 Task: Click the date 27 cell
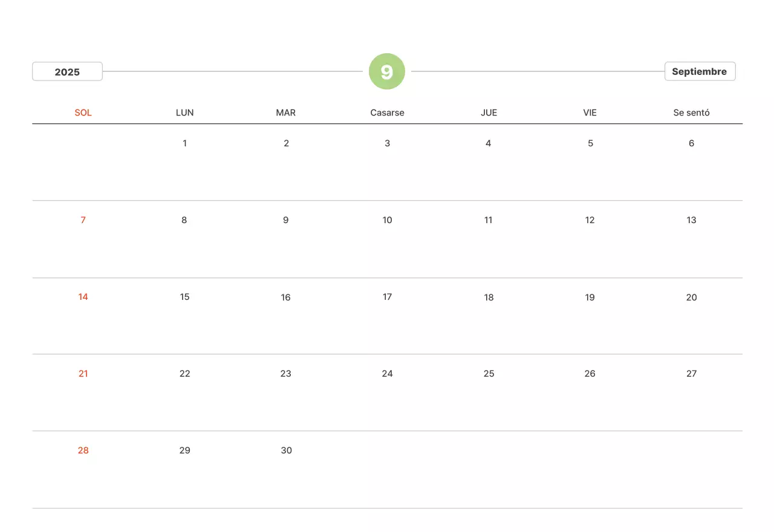[691, 374]
